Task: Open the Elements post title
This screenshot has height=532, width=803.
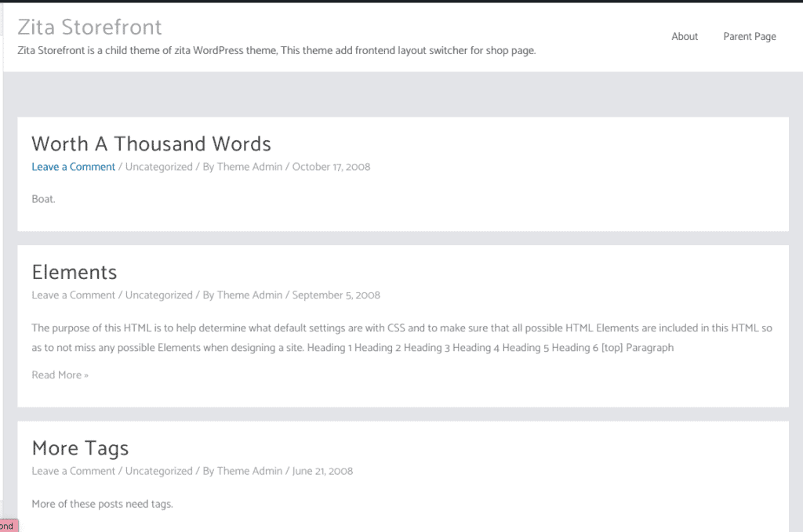Action: 74,272
